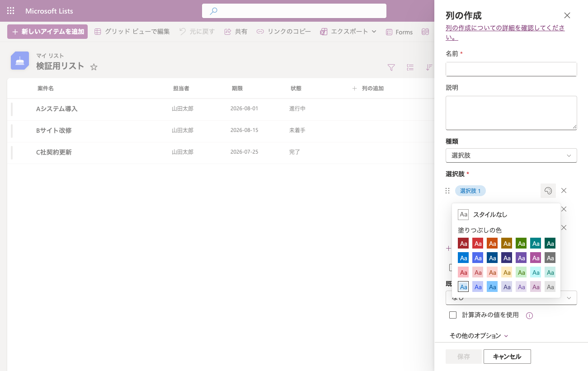Image resolution: width=588 pixels, height=371 pixels.
Task: Click the 共有 share icon
Action: [x=228, y=32]
